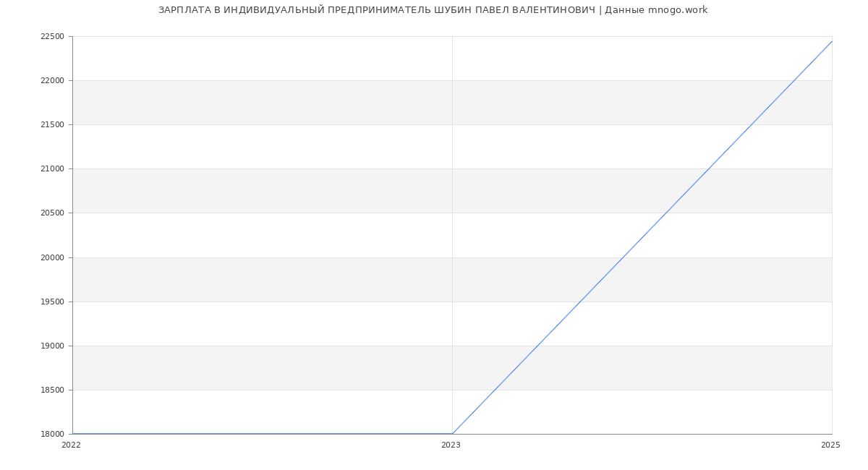The image size is (868, 470).
Task: Click the line's 2023 data point
Action: click(x=452, y=434)
